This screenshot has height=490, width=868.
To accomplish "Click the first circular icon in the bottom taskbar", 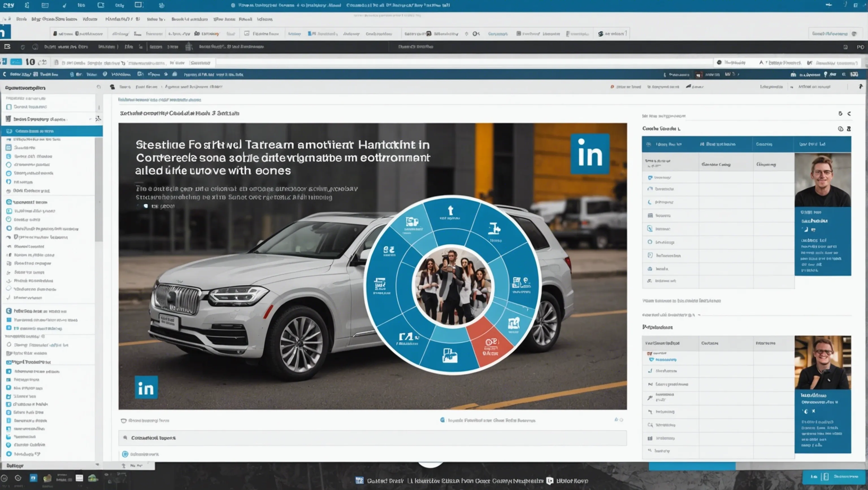I will [5, 478].
